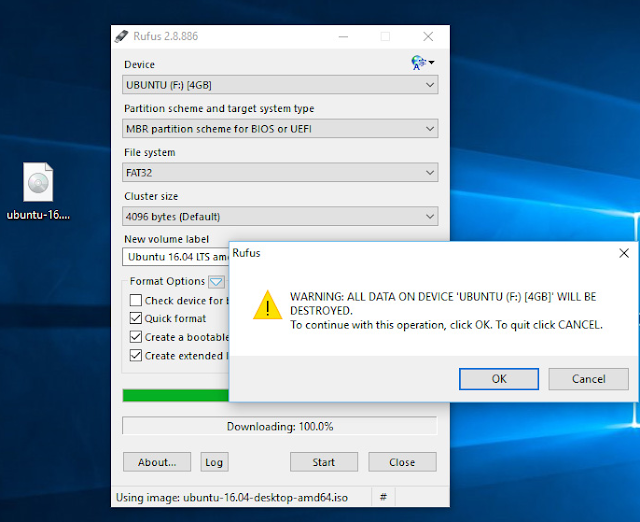Click the Close button in Rufus
The image size is (640, 522).
[x=402, y=462]
